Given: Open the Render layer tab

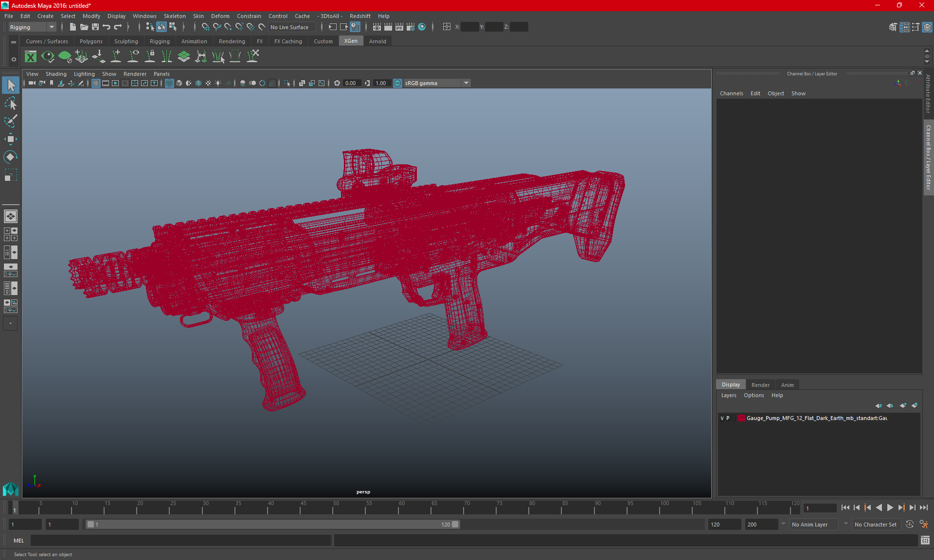Looking at the screenshot, I should point(760,385).
